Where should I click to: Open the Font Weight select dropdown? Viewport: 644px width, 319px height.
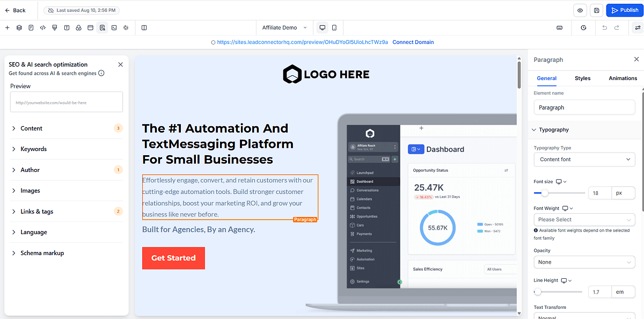pos(584,220)
